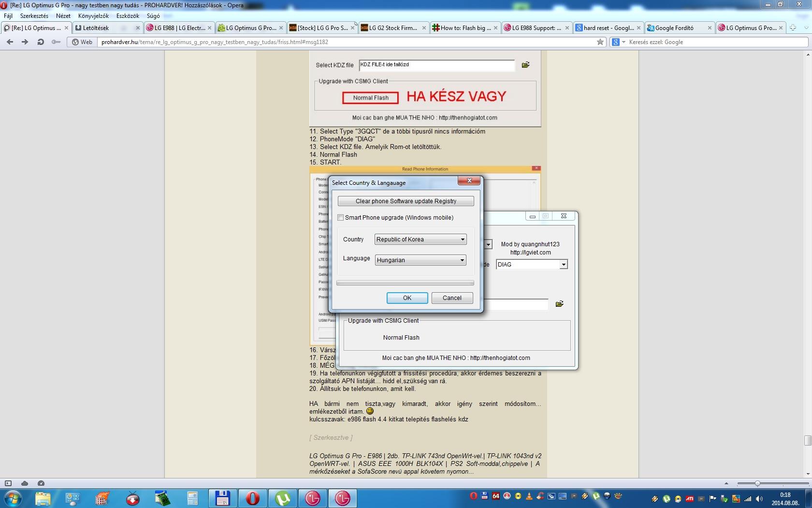
Task: Click Clear phone Software update Registry button
Action: tap(406, 201)
